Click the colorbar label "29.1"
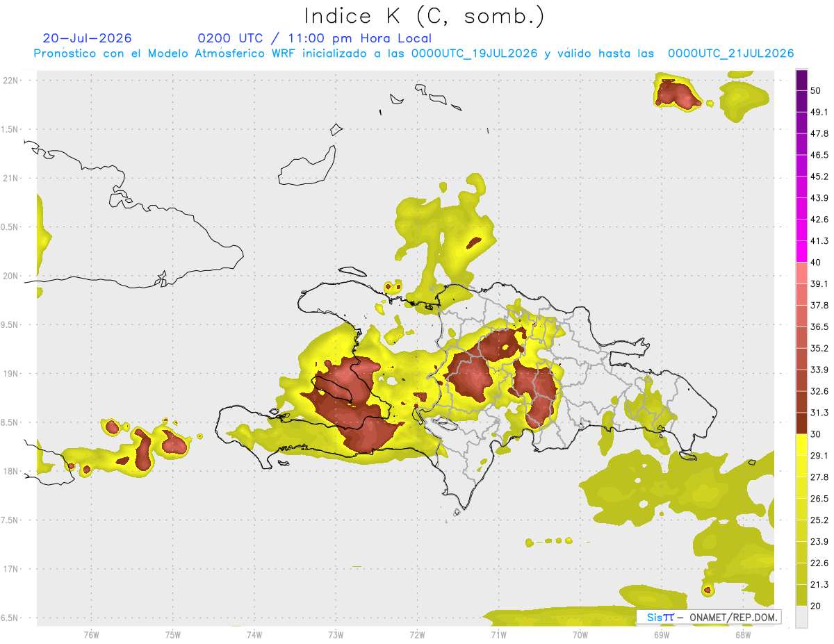Image resolution: width=834 pixels, height=644 pixels. point(819,456)
